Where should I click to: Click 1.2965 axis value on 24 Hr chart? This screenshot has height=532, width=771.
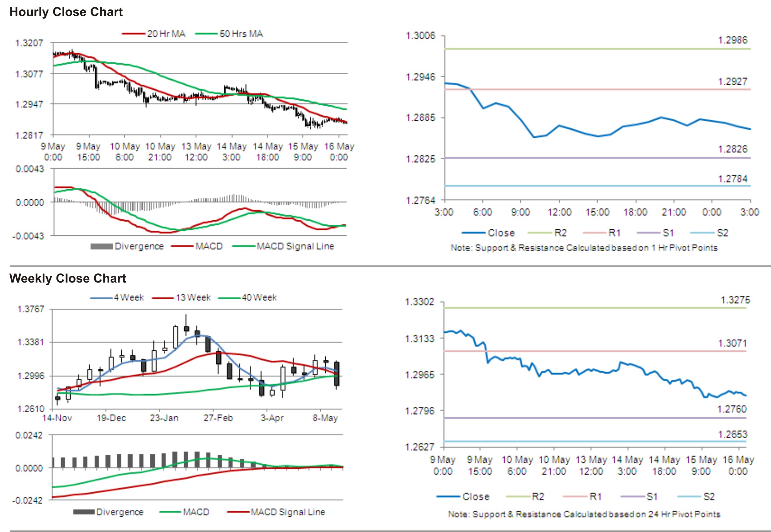420,375
